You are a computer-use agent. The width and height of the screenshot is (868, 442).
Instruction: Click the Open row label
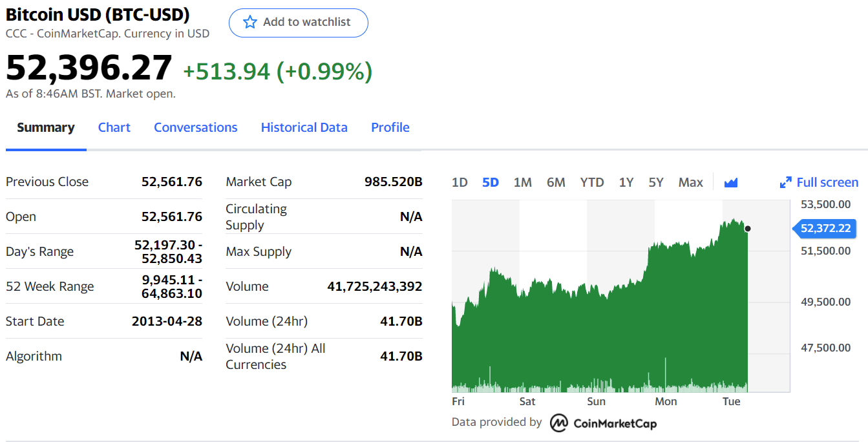click(21, 216)
